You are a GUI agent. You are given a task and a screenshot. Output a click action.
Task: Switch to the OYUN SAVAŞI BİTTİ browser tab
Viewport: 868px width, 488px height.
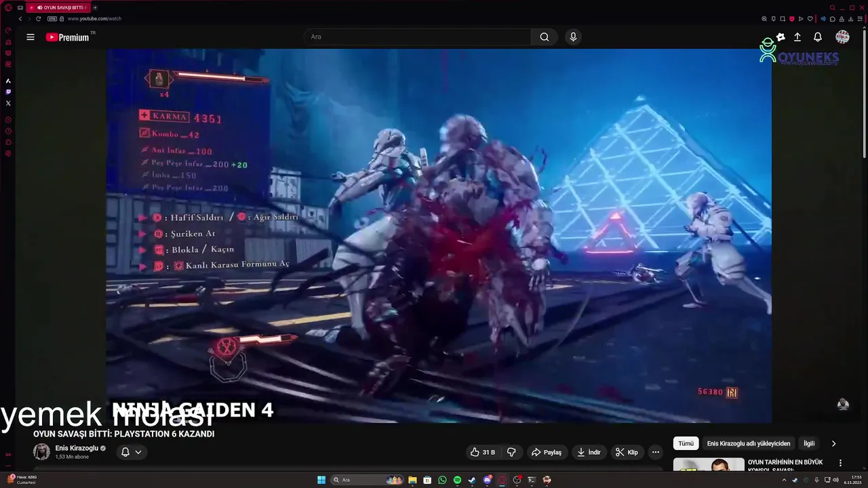coord(58,7)
